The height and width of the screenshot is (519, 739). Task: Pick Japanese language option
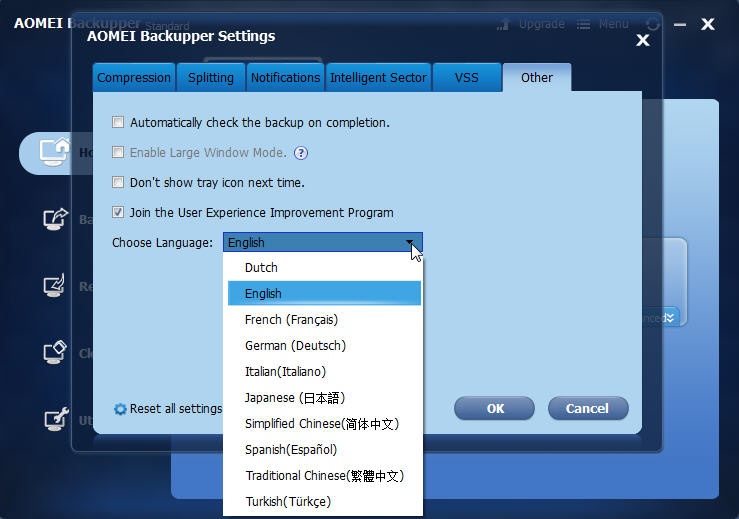point(324,398)
